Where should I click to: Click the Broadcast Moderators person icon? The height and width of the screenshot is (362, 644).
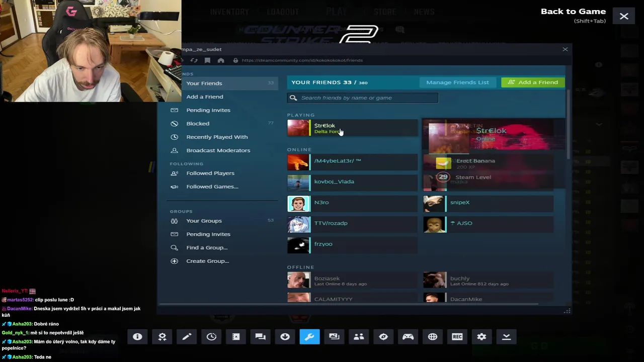click(x=175, y=150)
